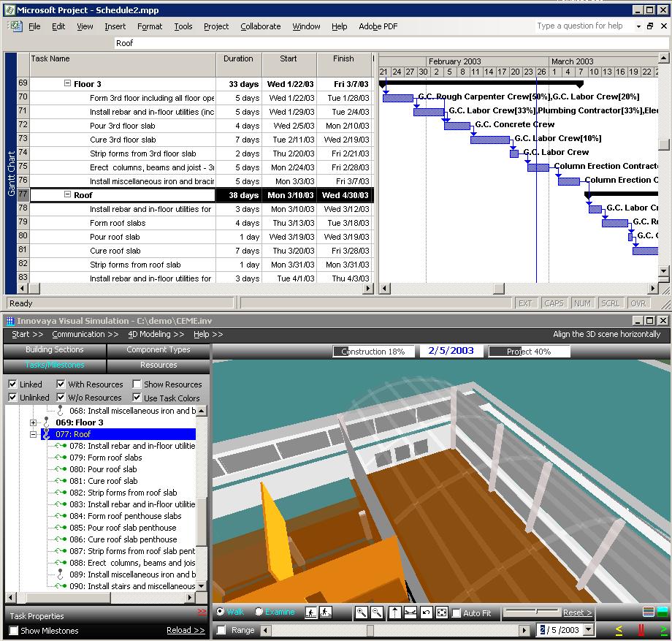672x641 pixels.
Task: Click the Reload >> link
Action: point(186,630)
